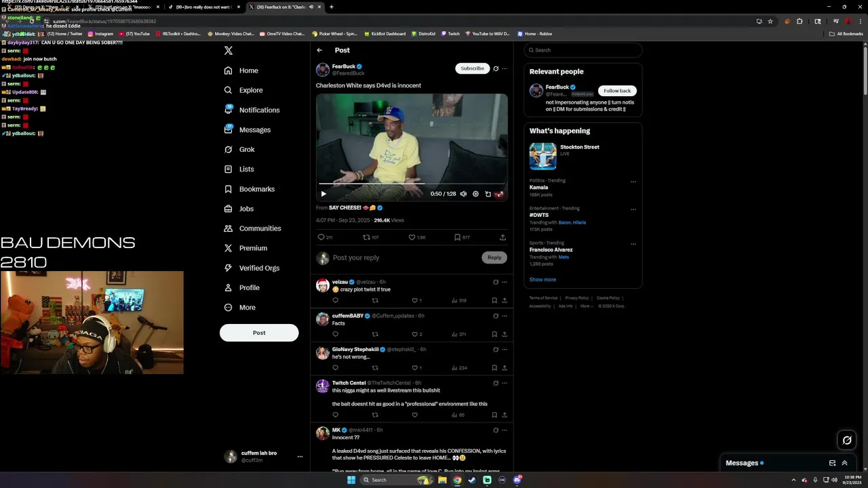Reply to GloNavy Stephskiii's comment

(335, 368)
